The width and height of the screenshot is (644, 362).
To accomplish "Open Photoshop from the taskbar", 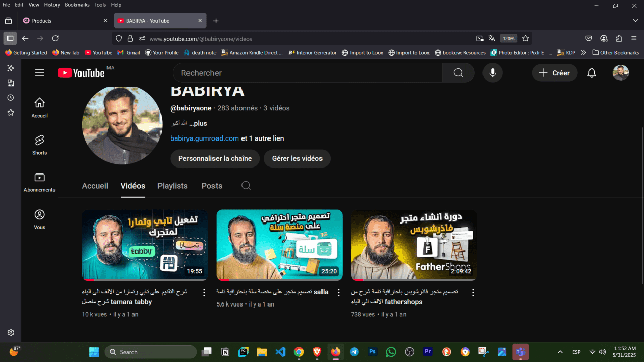I will point(372,352).
